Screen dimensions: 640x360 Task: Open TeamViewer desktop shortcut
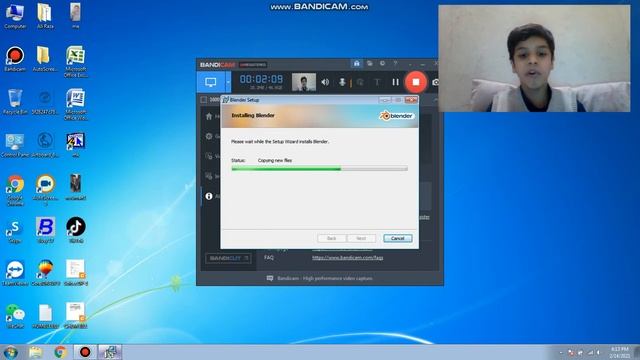15,273
